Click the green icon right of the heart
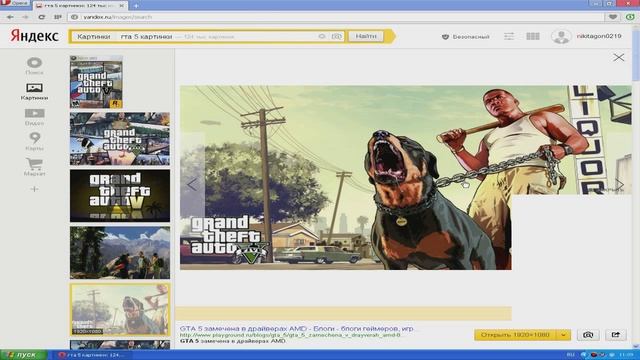 [x=630, y=17]
